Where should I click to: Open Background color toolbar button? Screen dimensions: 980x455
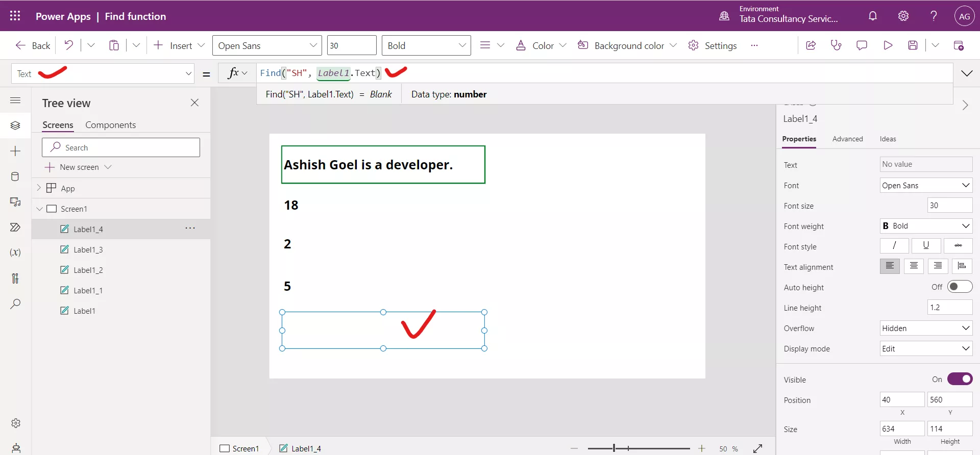coord(627,45)
